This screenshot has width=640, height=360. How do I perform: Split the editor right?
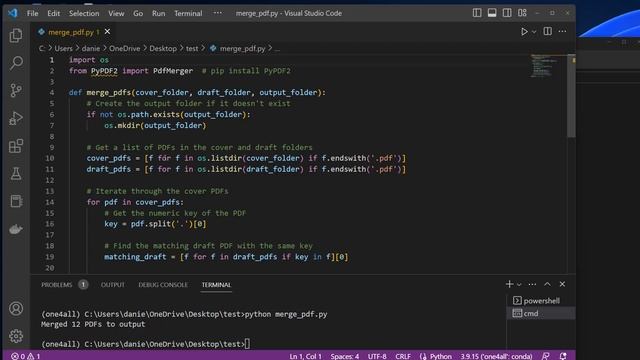click(x=547, y=31)
